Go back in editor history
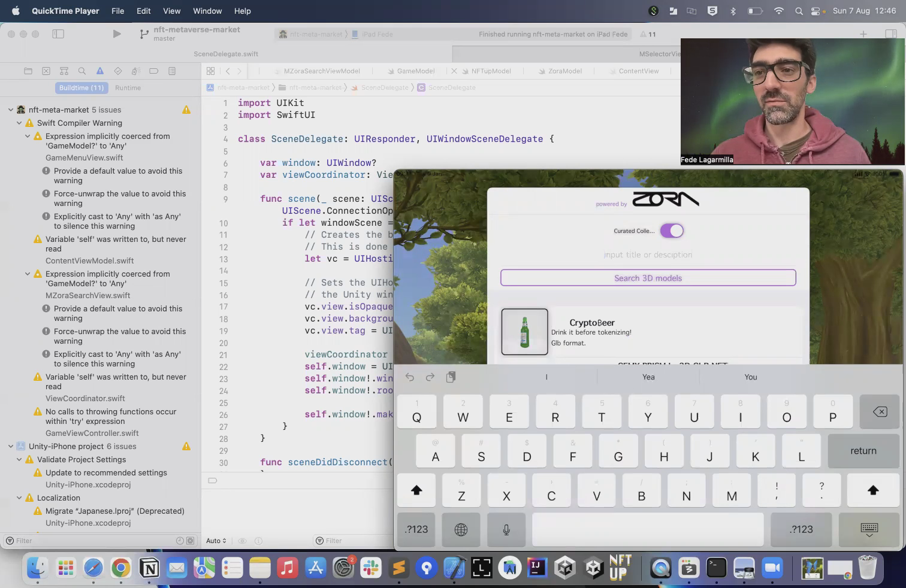Image resolution: width=906 pixels, height=588 pixels. click(x=228, y=71)
